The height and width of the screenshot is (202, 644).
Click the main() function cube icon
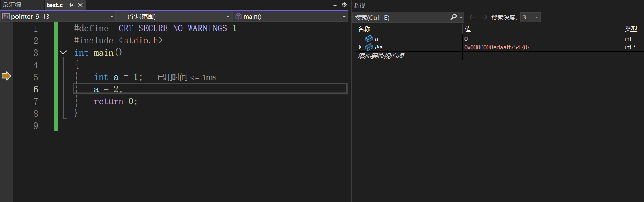pos(238,17)
